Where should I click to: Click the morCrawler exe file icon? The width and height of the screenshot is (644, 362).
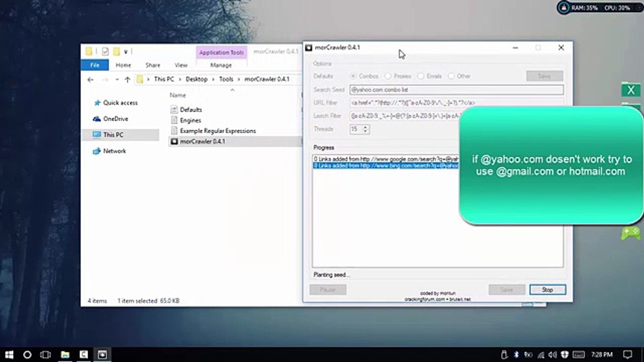click(x=174, y=141)
